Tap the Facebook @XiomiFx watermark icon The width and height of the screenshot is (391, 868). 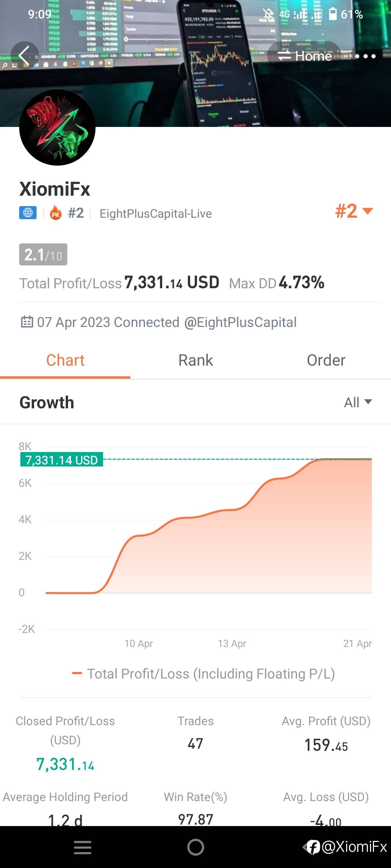pyautogui.click(x=313, y=847)
